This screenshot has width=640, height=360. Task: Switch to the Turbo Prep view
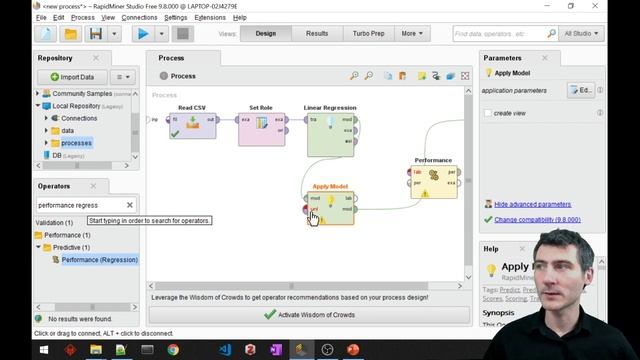pyautogui.click(x=369, y=33)
